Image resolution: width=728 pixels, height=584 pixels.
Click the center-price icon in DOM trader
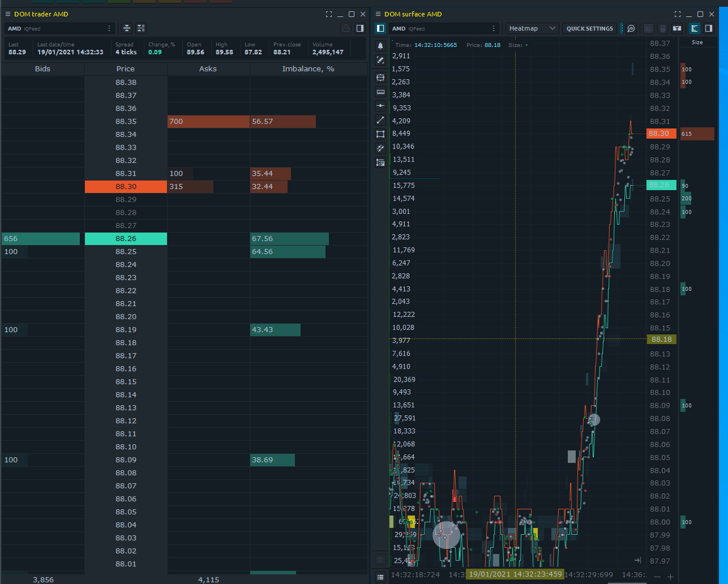[127, 28]
